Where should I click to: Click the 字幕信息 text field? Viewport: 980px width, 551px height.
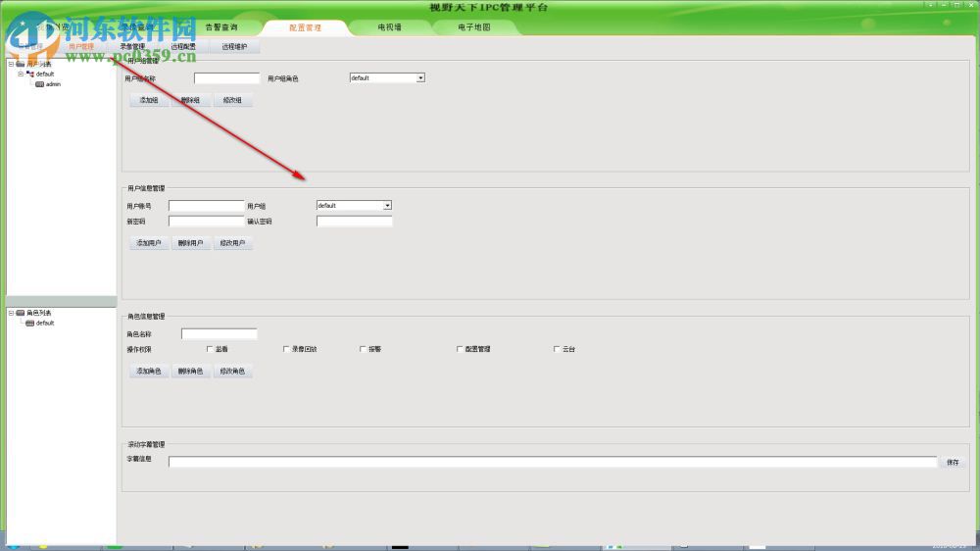[x=553, y=462]
